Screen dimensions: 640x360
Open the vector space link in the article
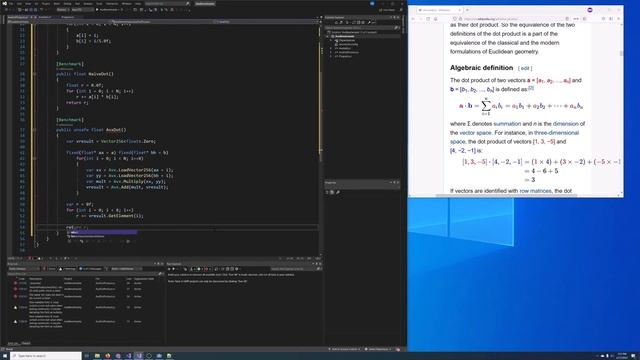(x=475, y=133)
